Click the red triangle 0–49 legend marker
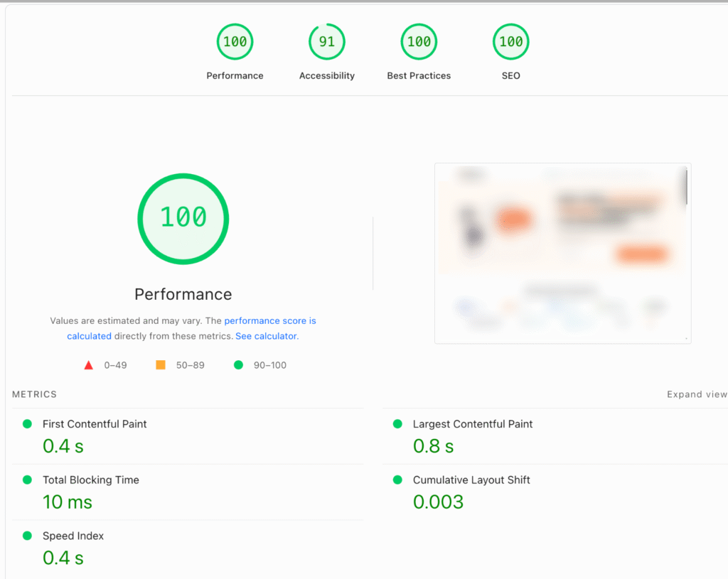The width and height of the screenshot is (728, 579). pos(88,364)
